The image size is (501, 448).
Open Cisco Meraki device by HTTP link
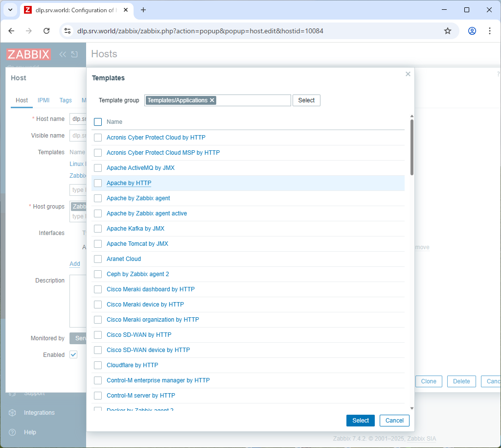[145, 305]
